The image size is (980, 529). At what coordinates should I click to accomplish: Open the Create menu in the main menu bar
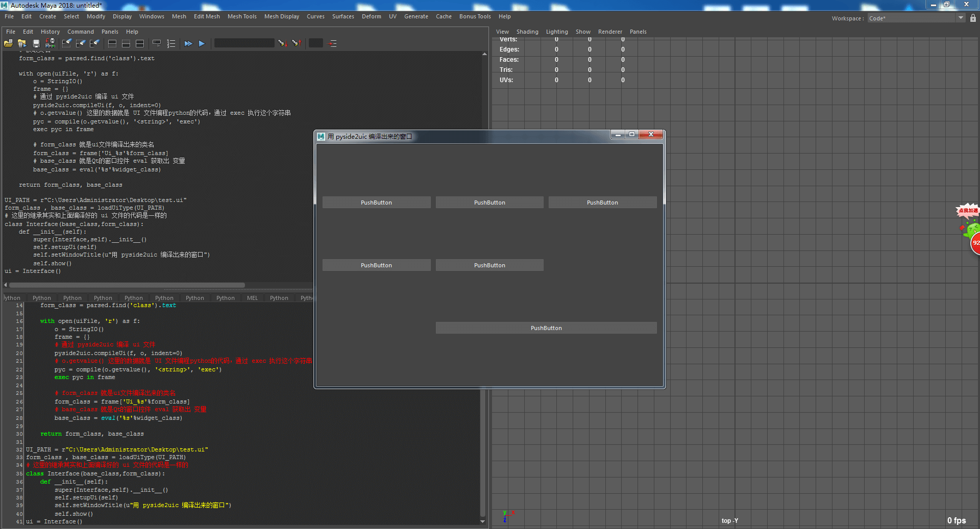tap(47, 16)
